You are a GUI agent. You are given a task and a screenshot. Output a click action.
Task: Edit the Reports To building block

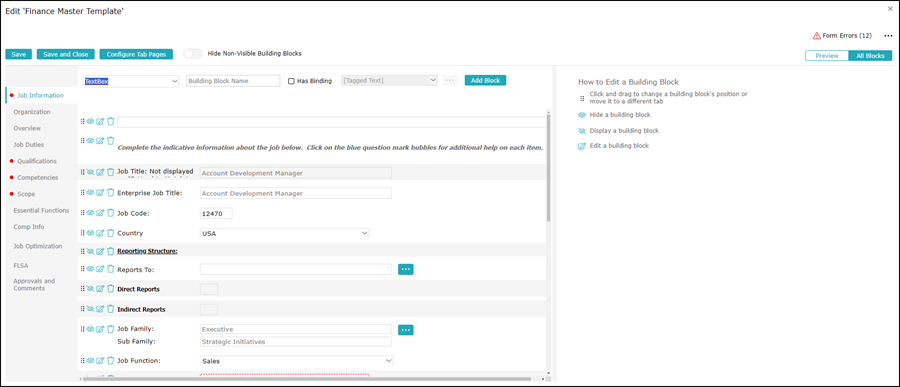tap(100, 269)
